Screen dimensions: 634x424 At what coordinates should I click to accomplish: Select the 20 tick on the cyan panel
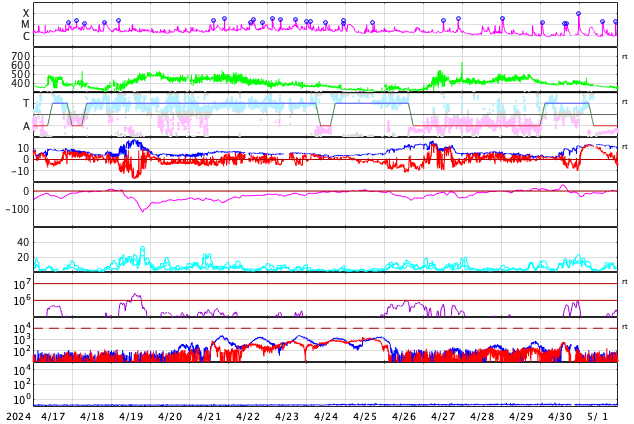coord(23,257)
